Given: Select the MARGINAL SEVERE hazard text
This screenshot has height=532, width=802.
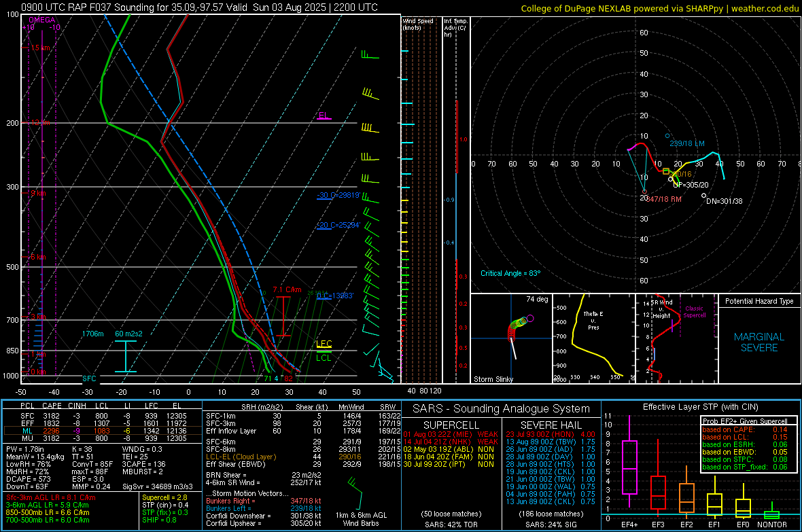Looking at the screenshot, I should (760, 342).
